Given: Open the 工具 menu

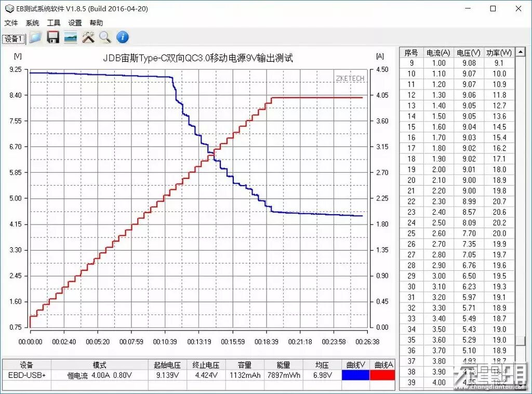Looking at the screenshot, I should tap(54, 23).
